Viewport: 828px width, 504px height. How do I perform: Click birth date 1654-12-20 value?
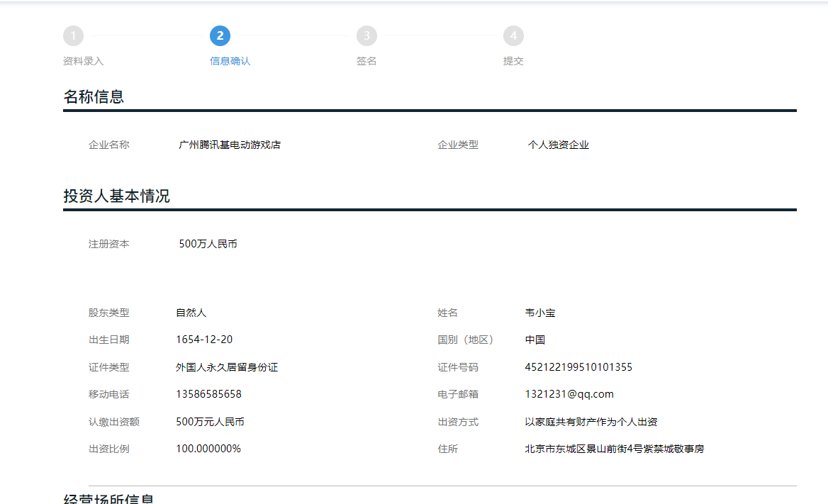point(204,340)
